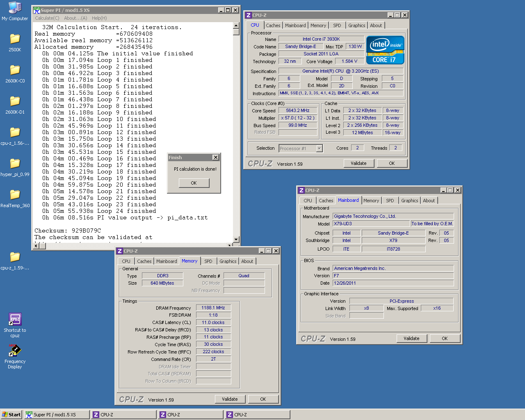Screen dimensions: 525x420
Task: Switch to SPD tab in CPU window
Action: coord(337,25)
